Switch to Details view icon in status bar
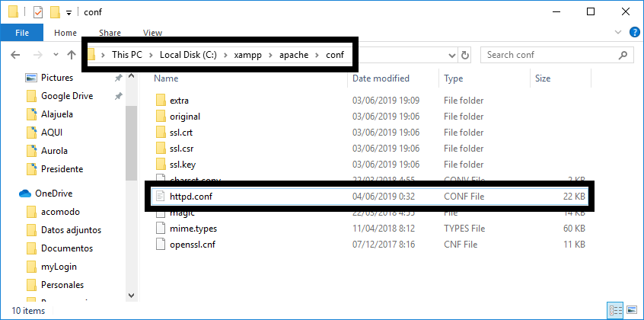Viewport: 644px width, 320px height. (x=615, y=310)
